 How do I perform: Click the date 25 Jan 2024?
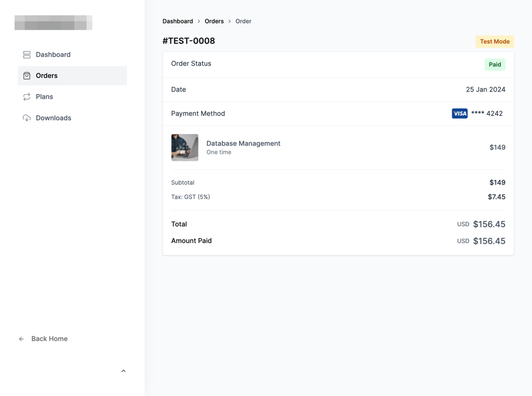(x=485, y=89)
